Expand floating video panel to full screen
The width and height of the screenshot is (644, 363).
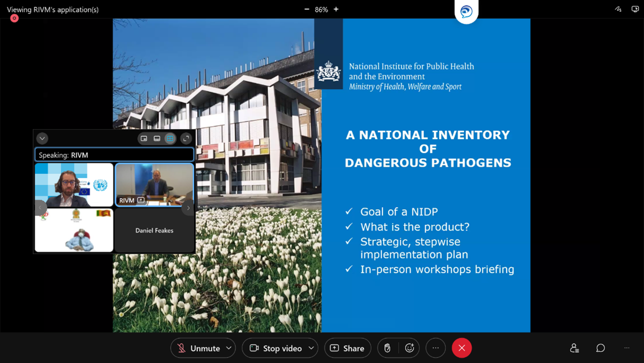click(186, 138)
